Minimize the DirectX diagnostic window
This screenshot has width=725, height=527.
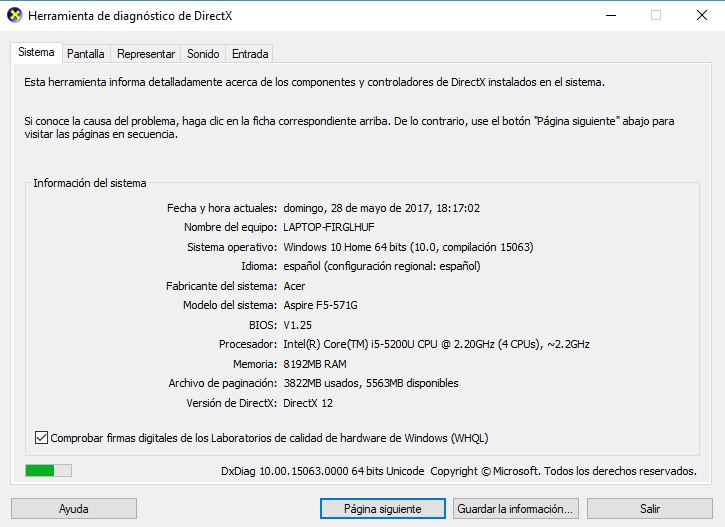[x=609, y=16]
